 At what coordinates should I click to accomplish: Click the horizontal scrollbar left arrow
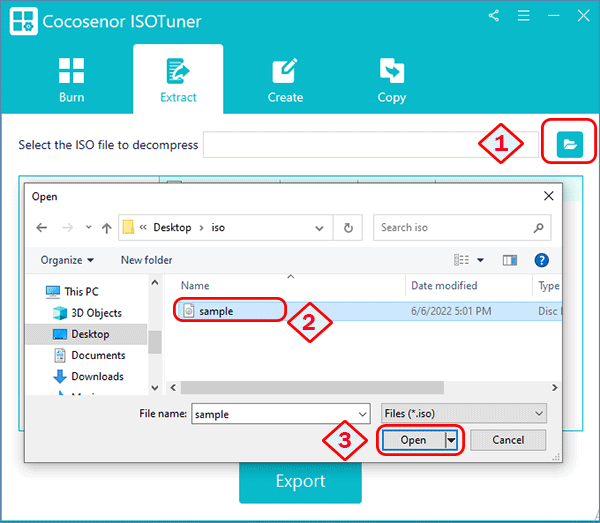[173, 388]
